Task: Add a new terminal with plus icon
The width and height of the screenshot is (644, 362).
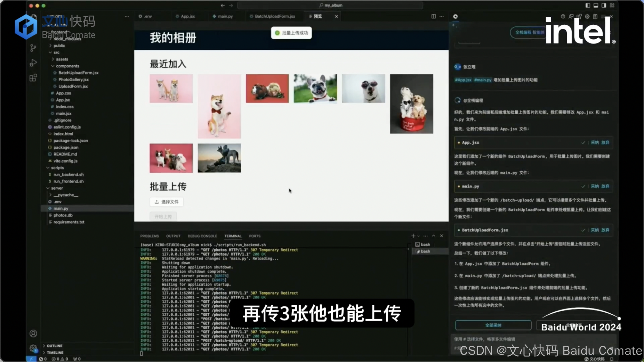Action: tap(413, 236)
